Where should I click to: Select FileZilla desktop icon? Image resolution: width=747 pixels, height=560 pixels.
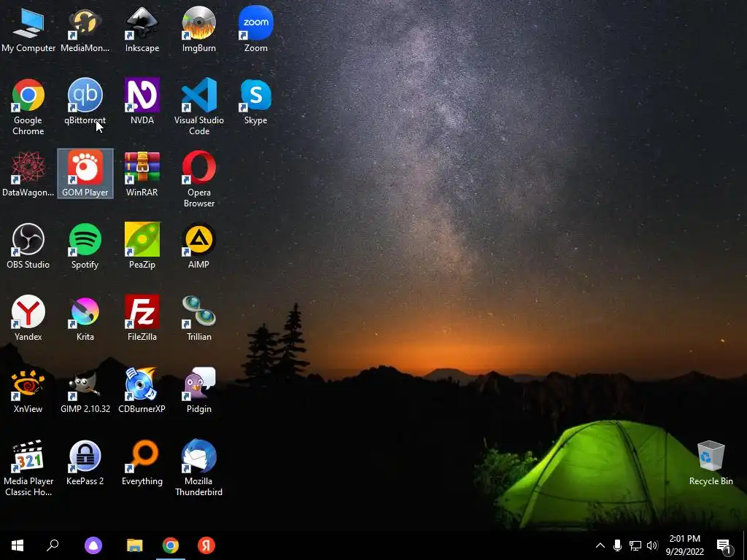tap(142, 318)
